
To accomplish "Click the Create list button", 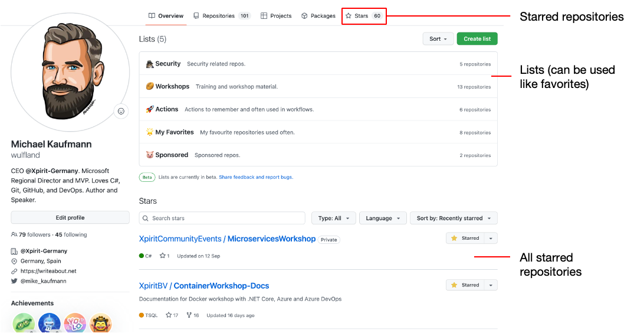I will [477, 38].
